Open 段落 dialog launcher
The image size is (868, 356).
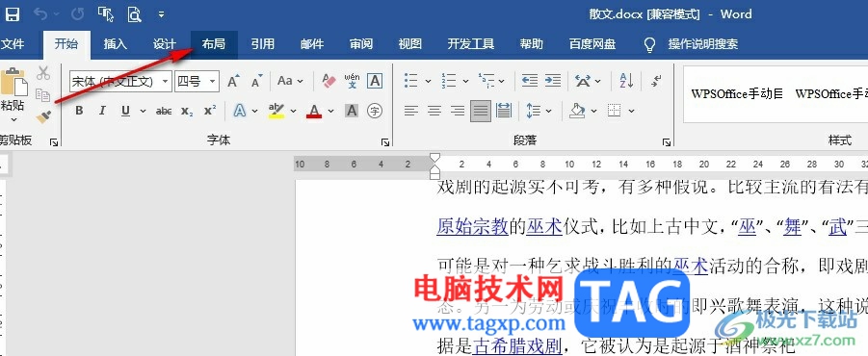tap(667, 142)
